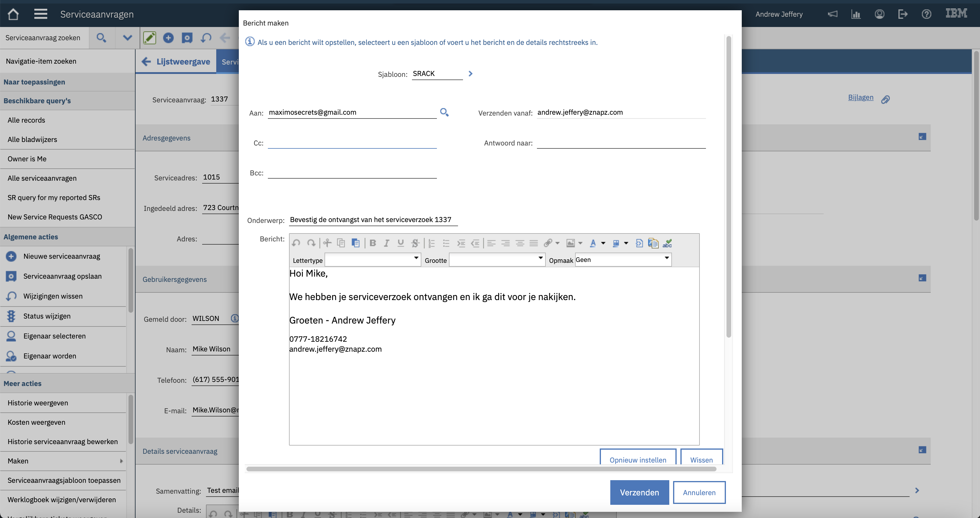Toggle italic formatting in message editor
The height and width of the screenshot is (518, 980).
(x=386, y=243)
